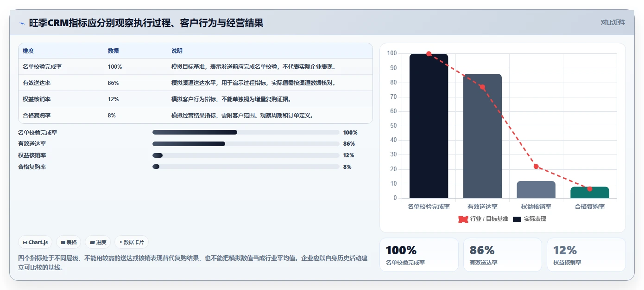
Task: Click the red baseline point on 权益核销率
Action: pos(536,167)
